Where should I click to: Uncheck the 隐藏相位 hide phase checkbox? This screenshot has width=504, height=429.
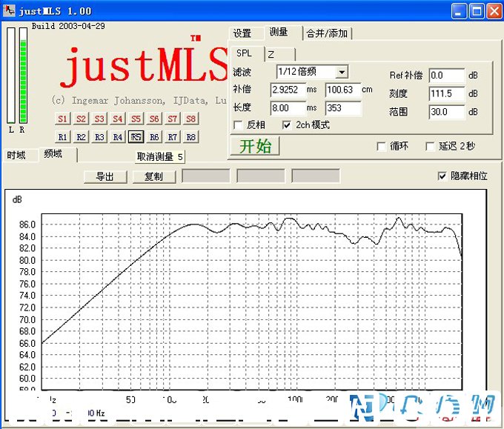[x=442, y=176]
